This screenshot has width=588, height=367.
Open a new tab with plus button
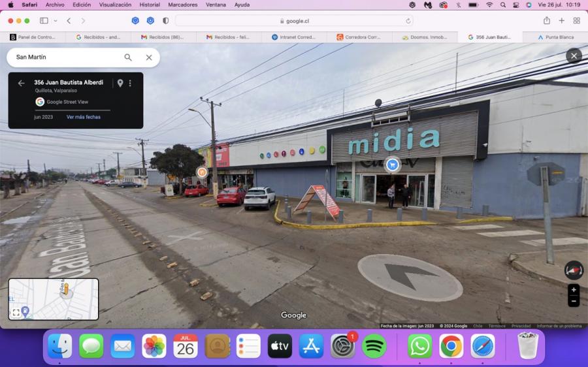561,21
